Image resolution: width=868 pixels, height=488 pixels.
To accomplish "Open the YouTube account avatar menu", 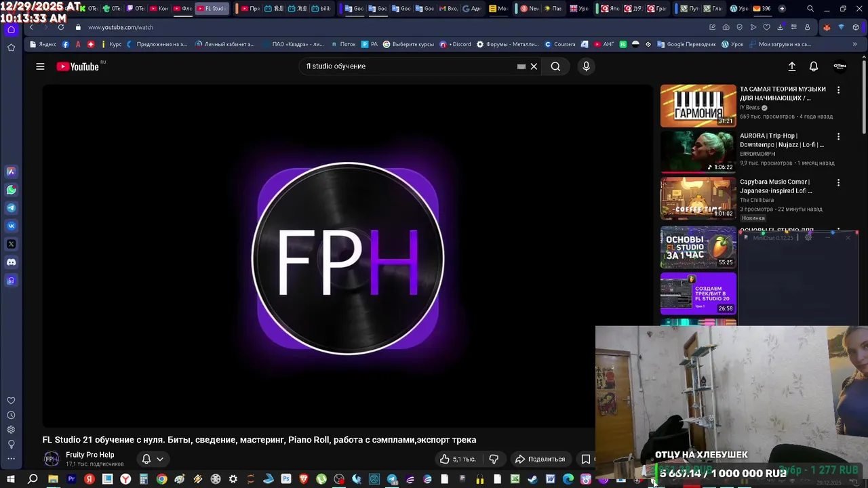I will point(840,66).
